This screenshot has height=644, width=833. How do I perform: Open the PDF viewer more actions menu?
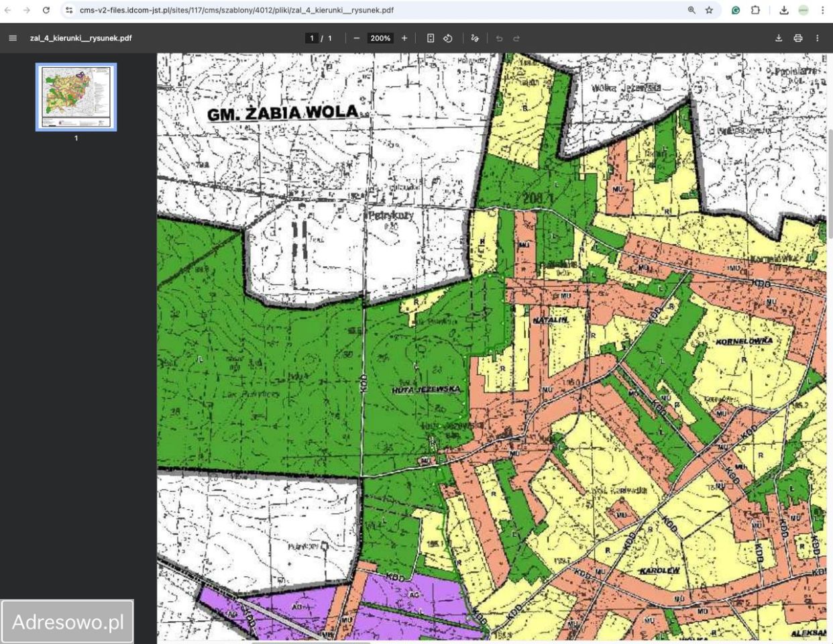pos(818,38)
